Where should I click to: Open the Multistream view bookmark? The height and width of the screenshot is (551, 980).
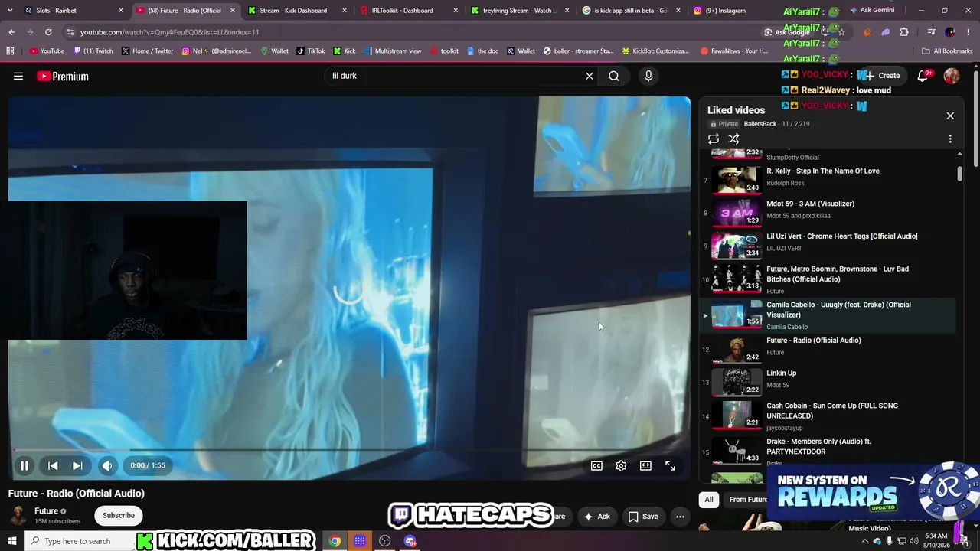pyautogui.click(x=392, y=51)
